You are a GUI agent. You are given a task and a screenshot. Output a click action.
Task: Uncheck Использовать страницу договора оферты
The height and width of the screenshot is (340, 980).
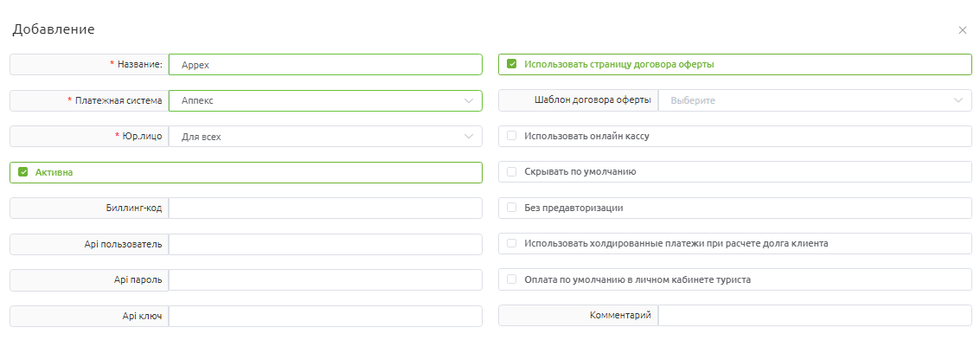click(x=512, y=64)
